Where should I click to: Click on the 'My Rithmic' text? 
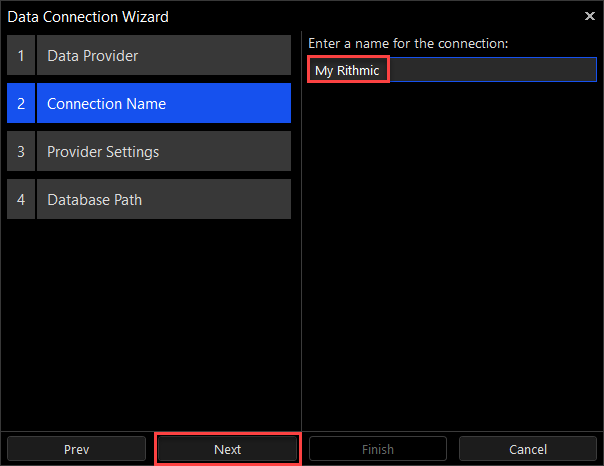point(347,70)
